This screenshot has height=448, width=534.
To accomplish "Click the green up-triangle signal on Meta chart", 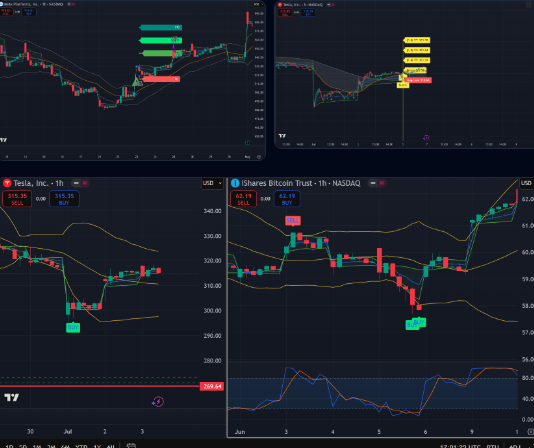I will 136,81.
